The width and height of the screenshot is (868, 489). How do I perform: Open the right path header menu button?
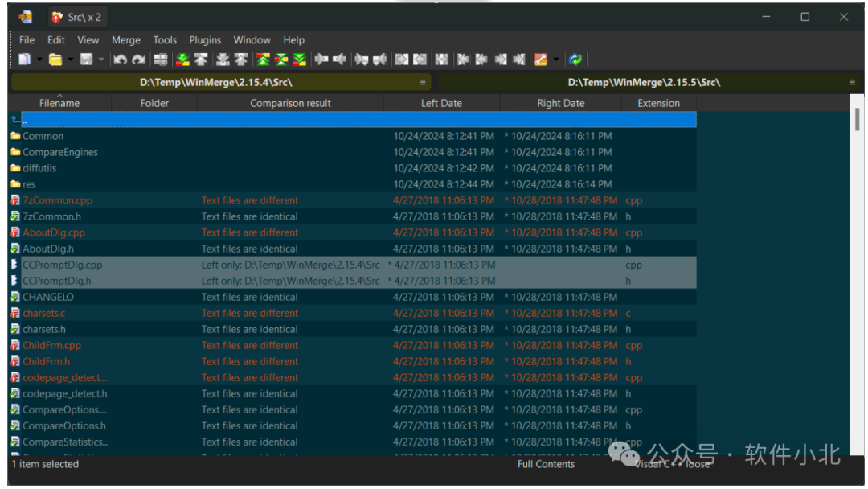[852, 83]
